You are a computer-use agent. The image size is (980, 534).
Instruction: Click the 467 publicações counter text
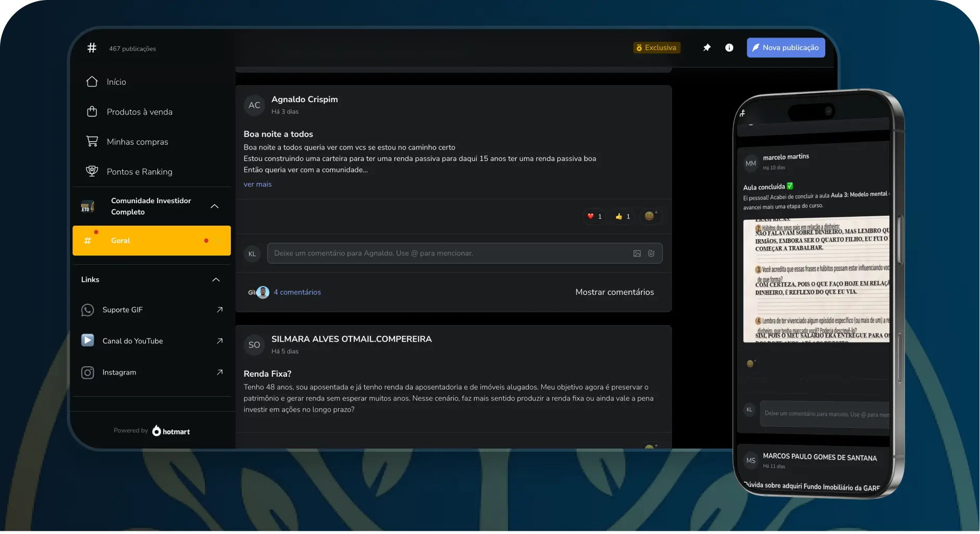132,48
